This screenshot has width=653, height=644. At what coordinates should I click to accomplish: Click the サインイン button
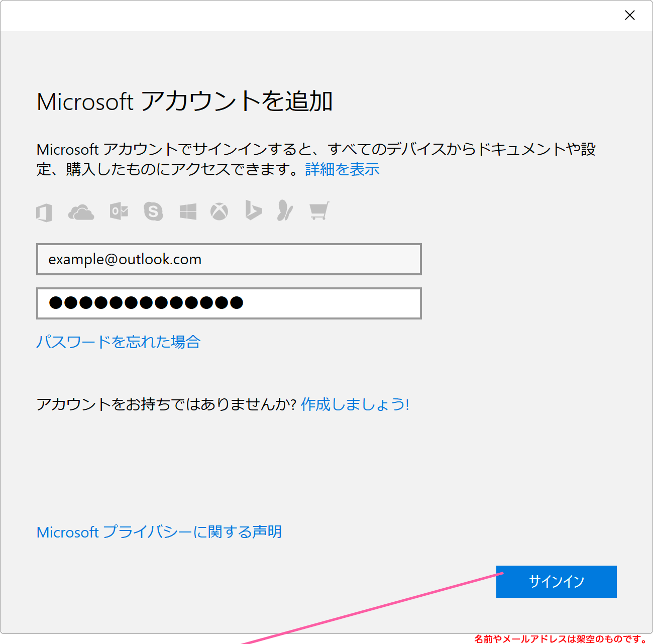[557, 582]
